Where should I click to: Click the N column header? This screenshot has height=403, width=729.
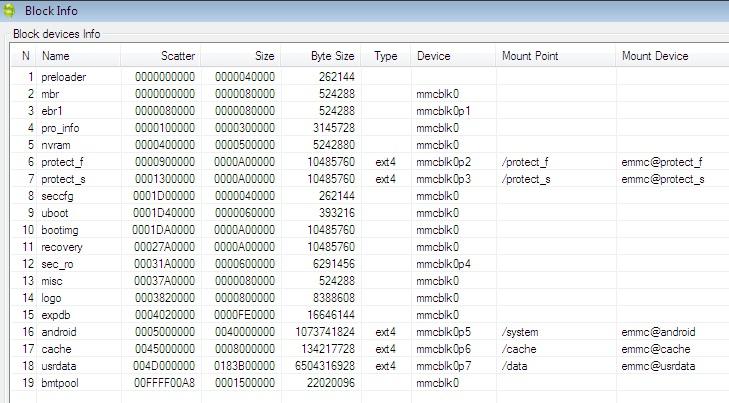click(24, 56)
